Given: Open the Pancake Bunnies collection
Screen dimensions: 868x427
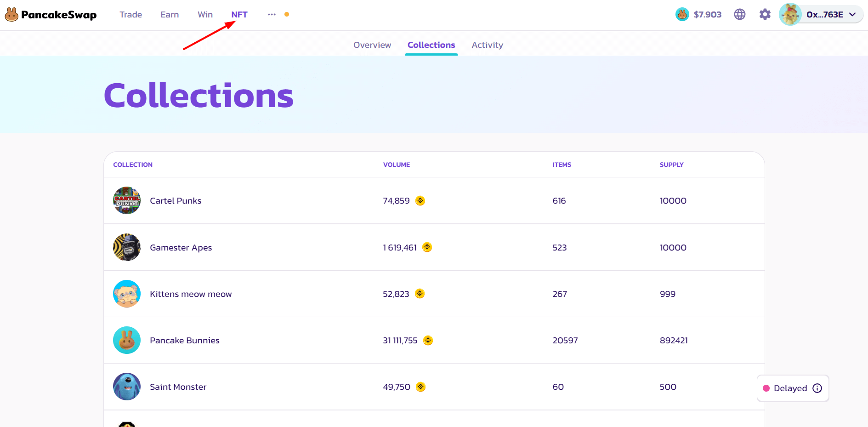Looking at the screenshot, I should click(x=185, y=341).
